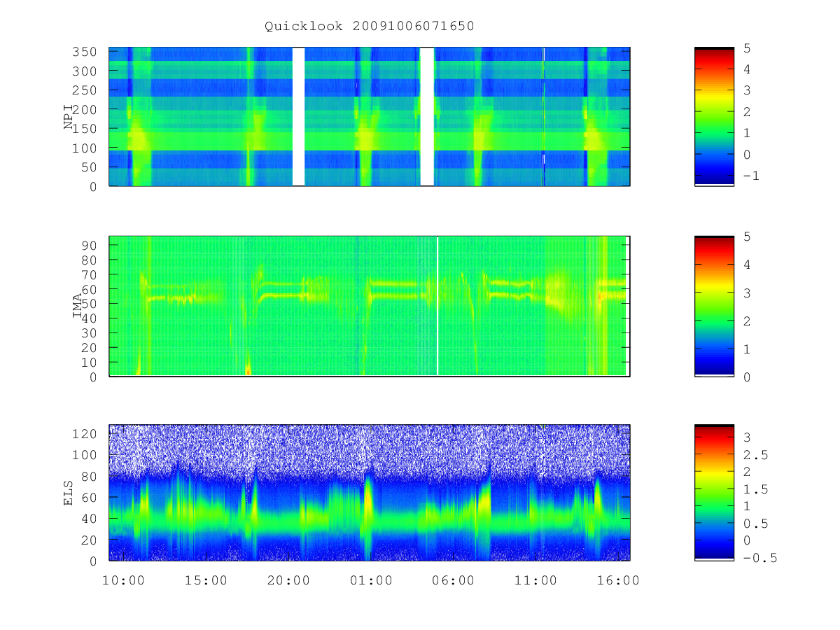The height and width of the screenshot is (630, 840).
Task: Click the 10:00 time tick label
Action: (123, 580)
